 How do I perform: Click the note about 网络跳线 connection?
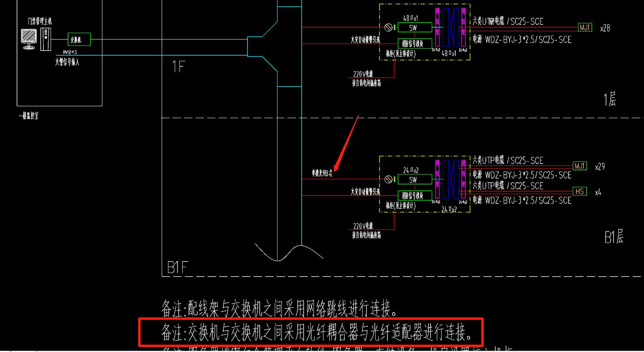pyautogui.click(x=280, y=309)
